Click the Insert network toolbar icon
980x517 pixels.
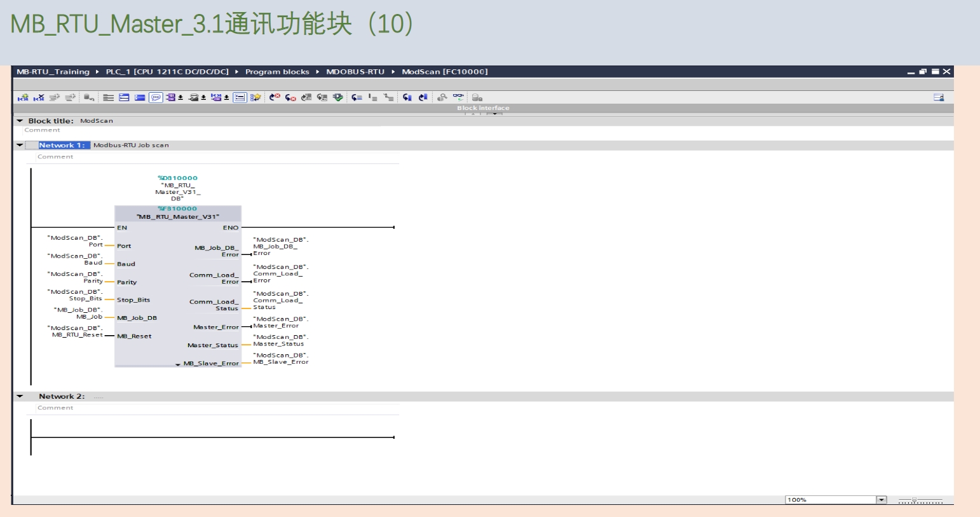point(24,97)
